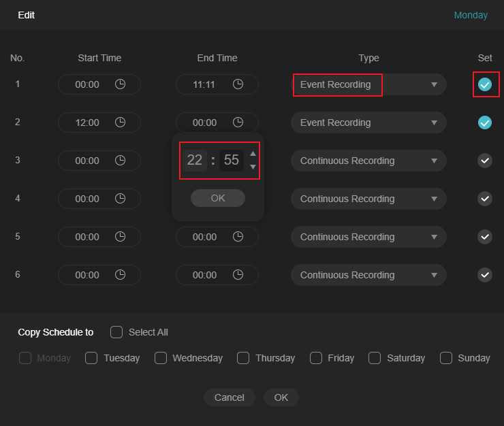Open clock picker for row 6 start time

[121, 275]
